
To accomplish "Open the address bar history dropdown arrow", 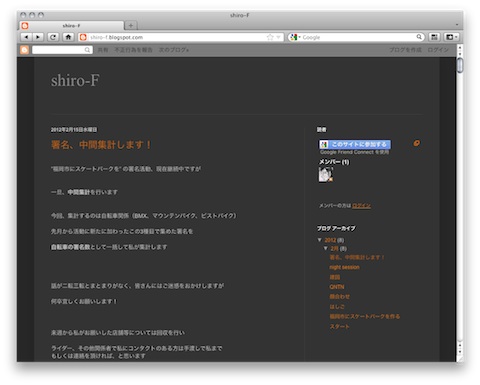I will pos(278,37).
